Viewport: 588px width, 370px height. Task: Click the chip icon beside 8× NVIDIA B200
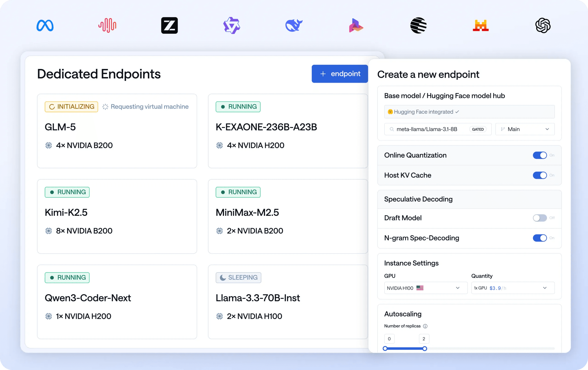pos(49,231)
